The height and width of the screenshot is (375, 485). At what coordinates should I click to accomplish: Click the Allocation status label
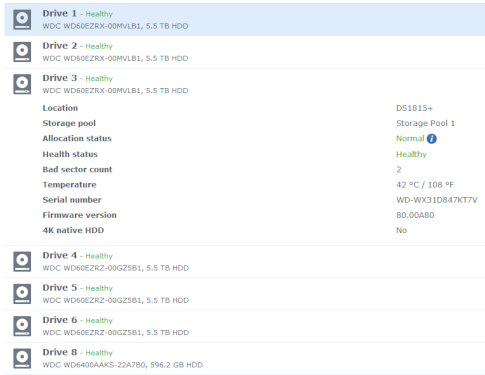pos(77,139)
